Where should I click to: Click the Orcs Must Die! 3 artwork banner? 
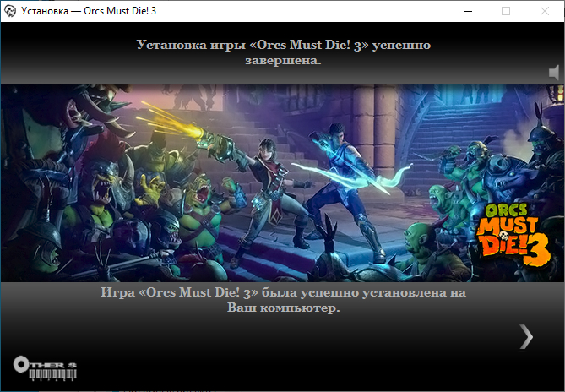click(x=282, y=183)
